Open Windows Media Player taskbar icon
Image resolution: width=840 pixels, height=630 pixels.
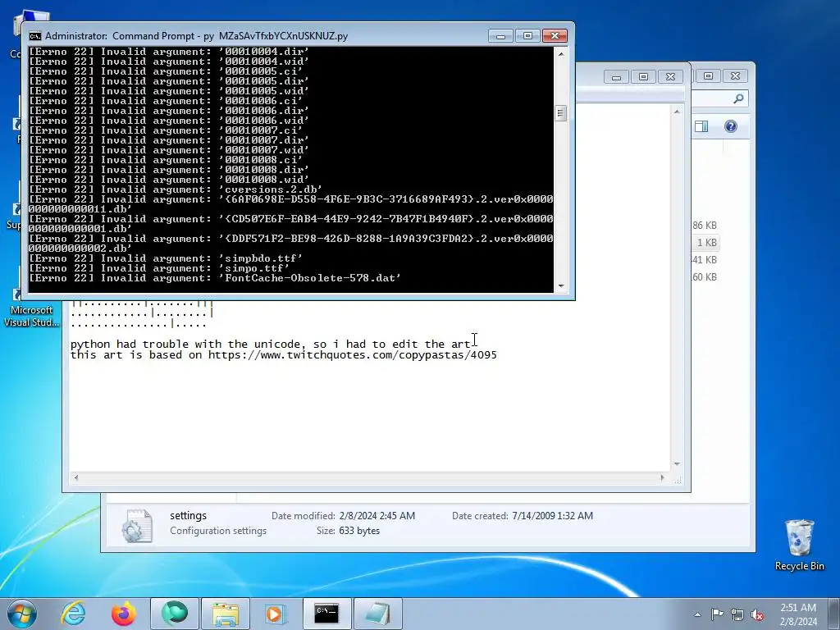276,614
